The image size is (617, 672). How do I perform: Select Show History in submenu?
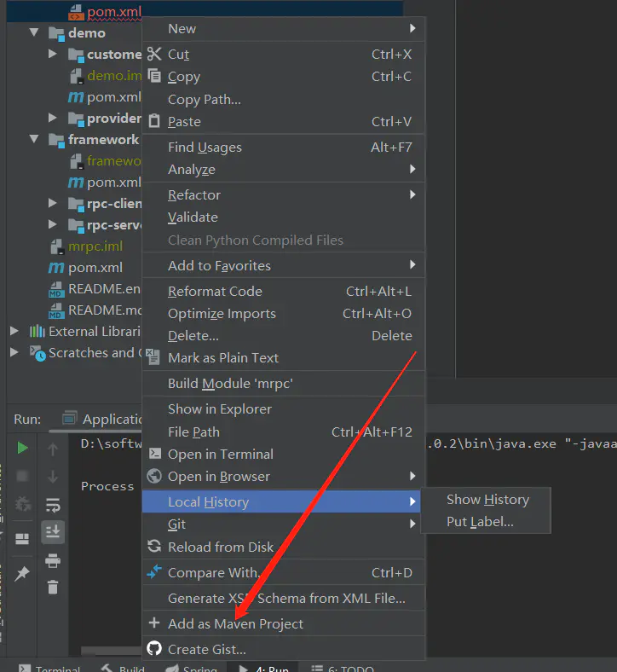click(487, 500)
